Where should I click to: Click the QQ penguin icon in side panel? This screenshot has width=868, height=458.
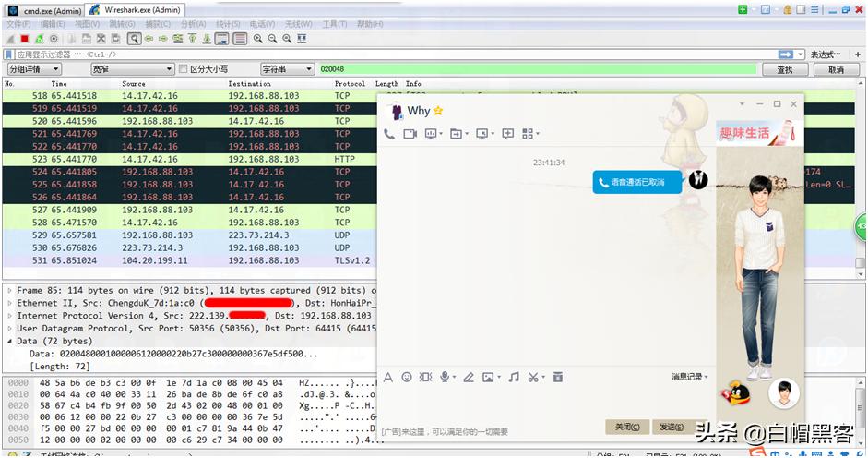click(736, 393)
